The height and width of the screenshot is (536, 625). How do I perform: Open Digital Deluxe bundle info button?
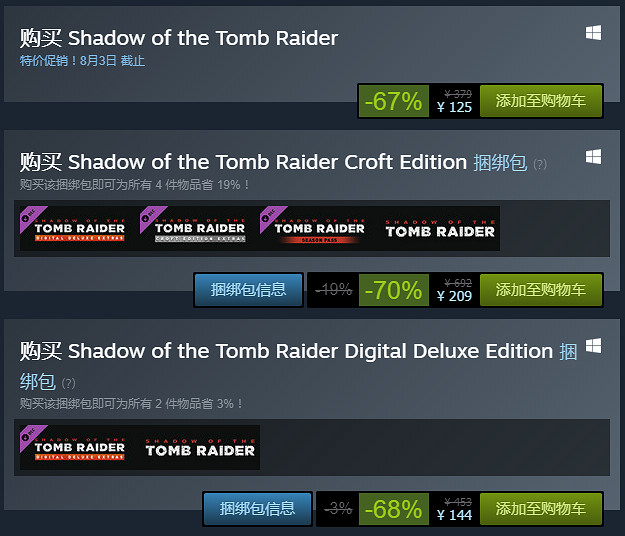coord(257,508)
